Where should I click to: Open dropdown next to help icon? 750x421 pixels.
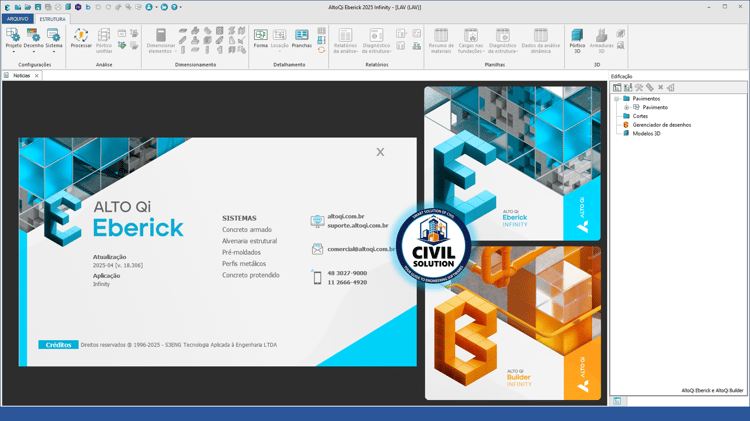point(180,7)
